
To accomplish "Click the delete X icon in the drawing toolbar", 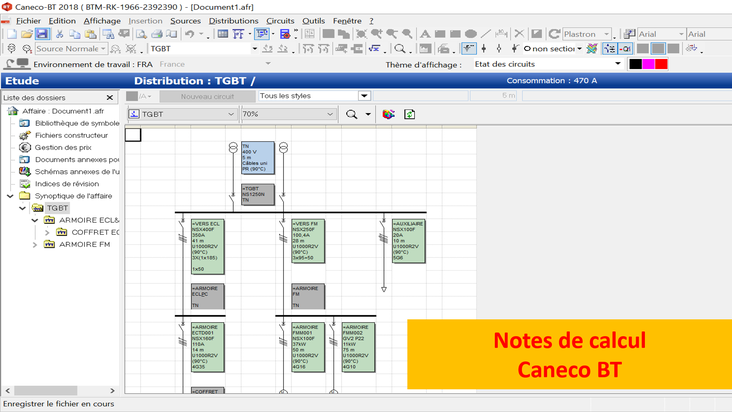I will tap(519, 34).
